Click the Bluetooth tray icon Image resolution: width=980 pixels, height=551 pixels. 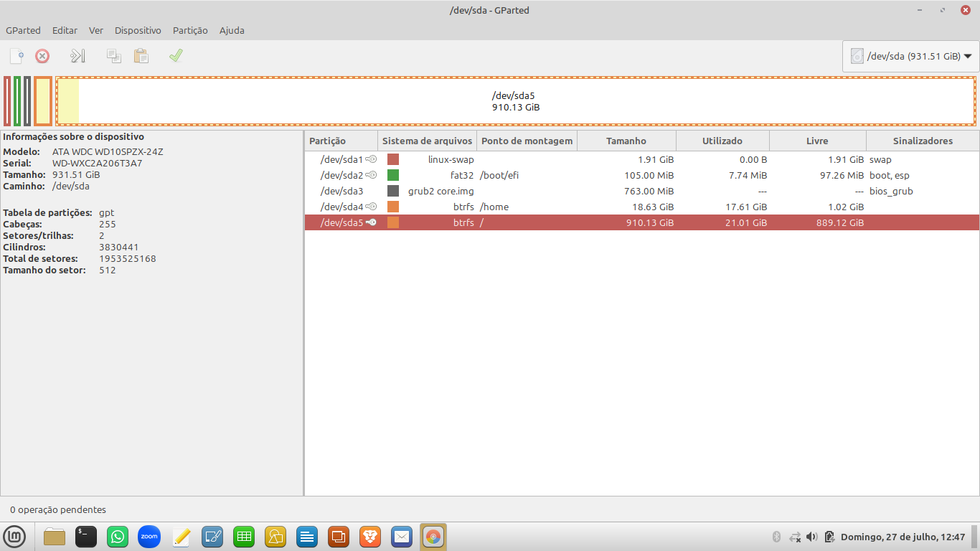click(x=776, y=537)
